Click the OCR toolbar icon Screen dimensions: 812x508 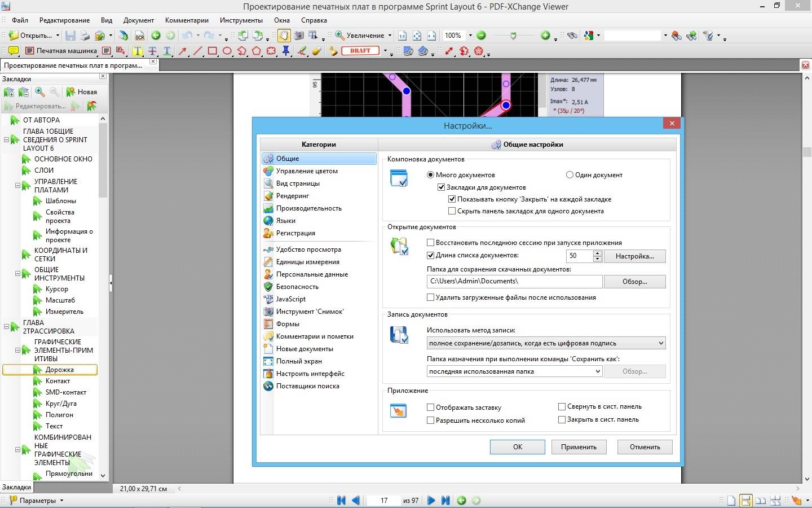click(x=139, y=36)
